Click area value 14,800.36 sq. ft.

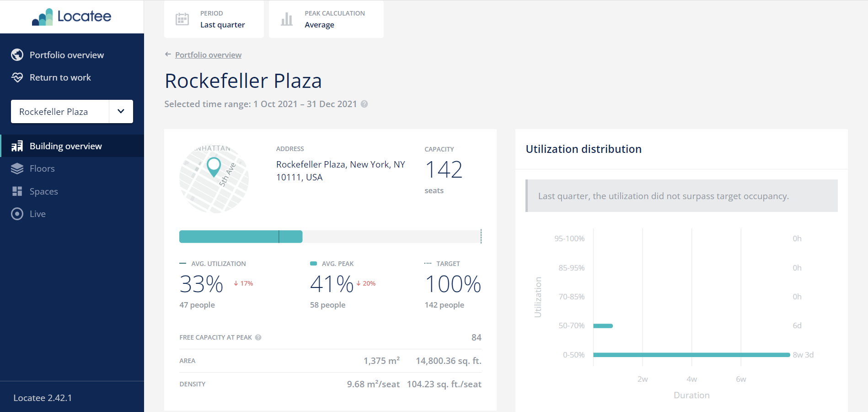(x=449, y=361)
